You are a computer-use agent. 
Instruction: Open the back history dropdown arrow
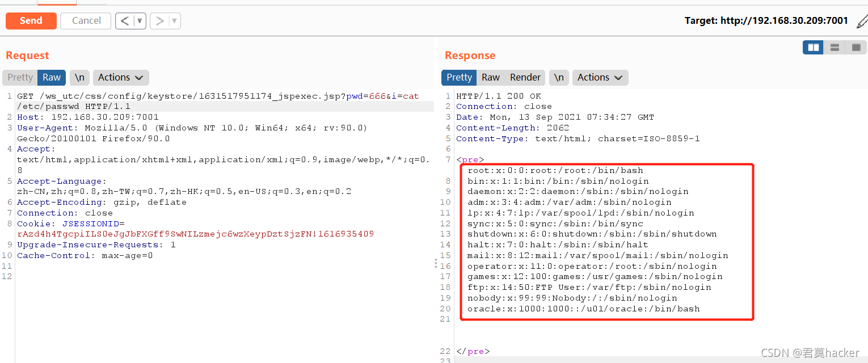coord(140,21)
